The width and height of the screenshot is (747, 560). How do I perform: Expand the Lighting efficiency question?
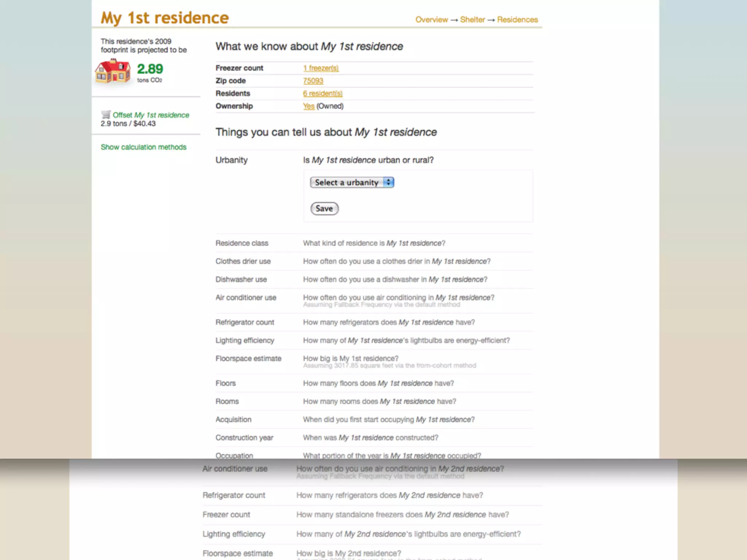tap(406, 341)
